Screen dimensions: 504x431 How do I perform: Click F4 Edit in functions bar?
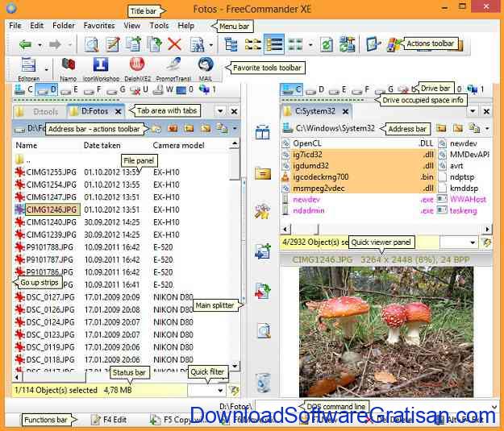(110, 420)
